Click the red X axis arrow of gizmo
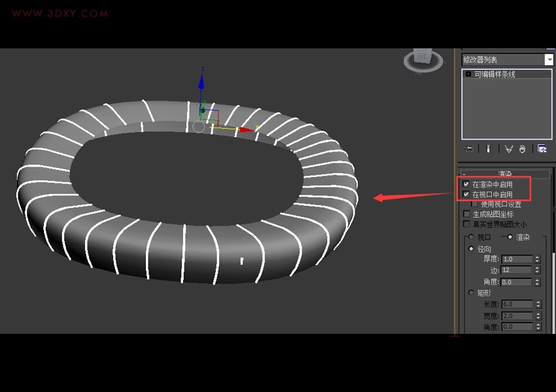 (247, 129)
